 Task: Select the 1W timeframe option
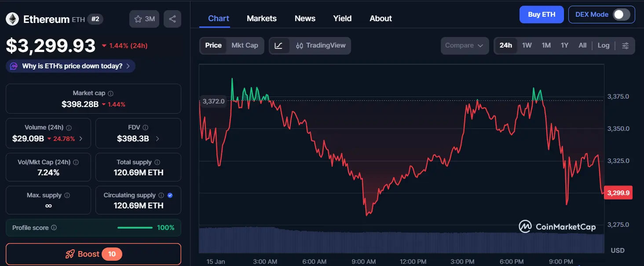click(x=527, y=45)
